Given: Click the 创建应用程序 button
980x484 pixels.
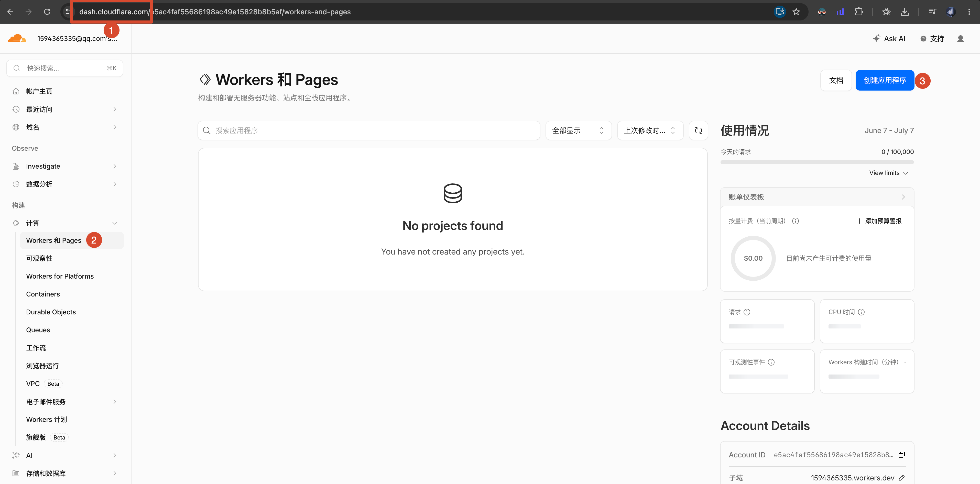Looking at the screenshot, I should pyautogui.click(x=885, y=81).
